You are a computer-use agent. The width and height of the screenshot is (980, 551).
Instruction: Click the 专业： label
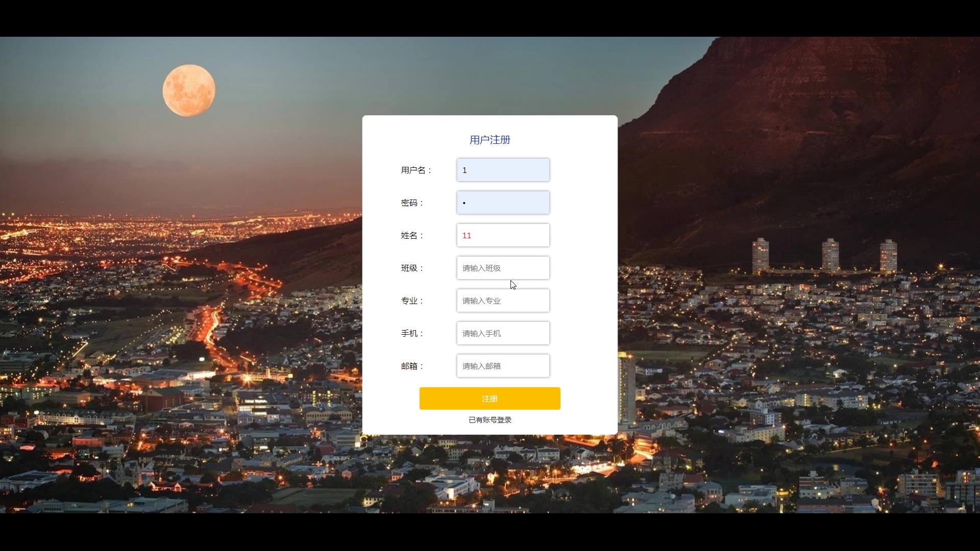pos(412,301)
